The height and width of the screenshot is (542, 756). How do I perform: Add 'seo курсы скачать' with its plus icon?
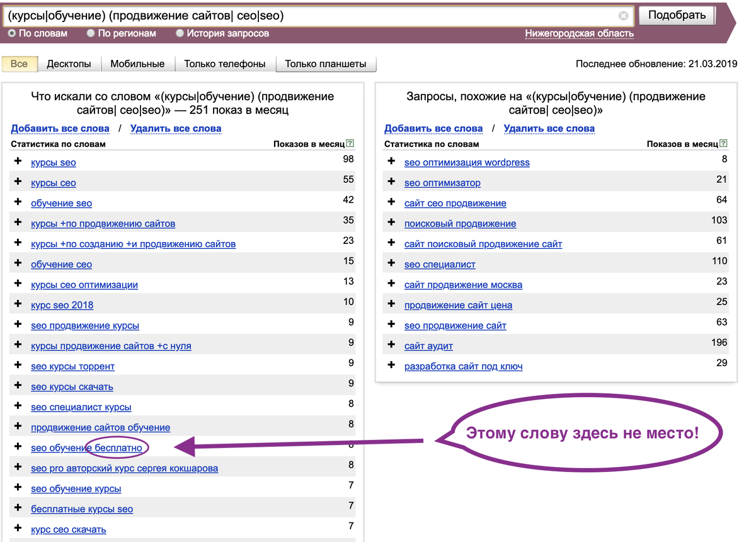[18, 386]
